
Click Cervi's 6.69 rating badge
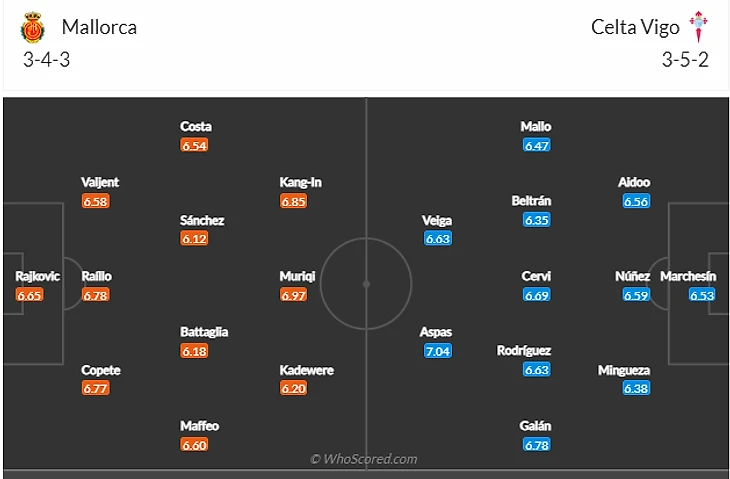pyautogui.click(x=536, y=295)
